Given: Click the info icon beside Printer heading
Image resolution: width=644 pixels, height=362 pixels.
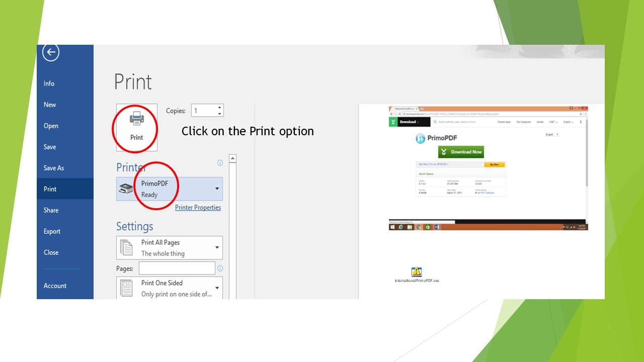Looking at the screenshot, I should (x=220, y=163).
